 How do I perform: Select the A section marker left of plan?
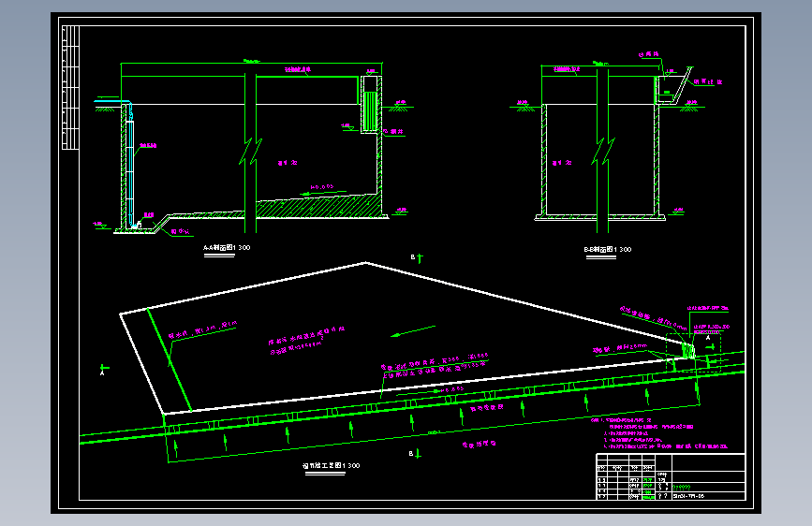point(104,370)
